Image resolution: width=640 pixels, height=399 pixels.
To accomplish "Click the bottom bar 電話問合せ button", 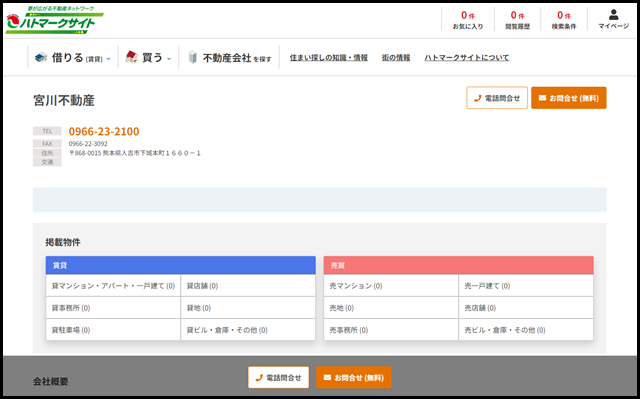I will pyautogui.click(x=278, y=377).
